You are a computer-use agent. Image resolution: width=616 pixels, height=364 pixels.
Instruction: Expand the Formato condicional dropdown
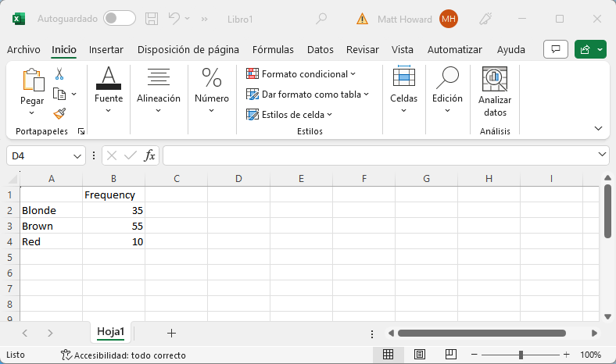coord(301,74)
